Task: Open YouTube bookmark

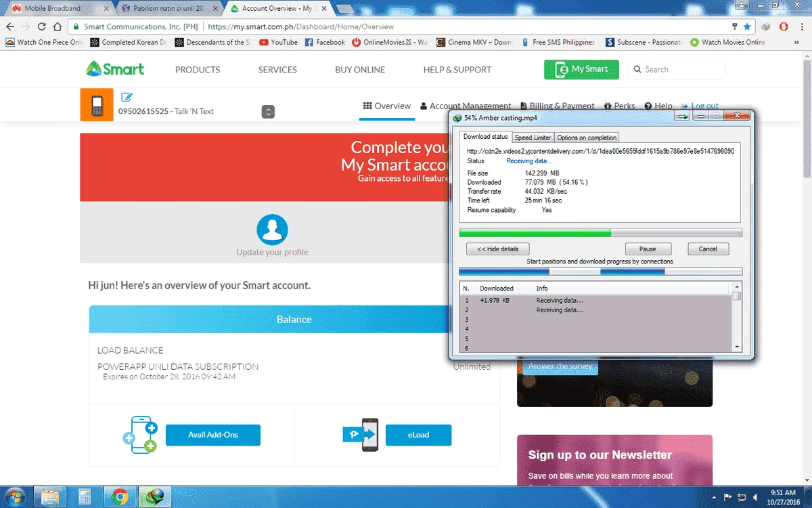Action: point(278,42)
